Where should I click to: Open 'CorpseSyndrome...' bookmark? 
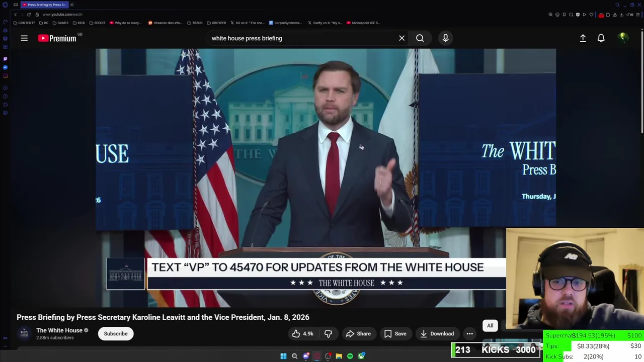click(x=286, y=23)
